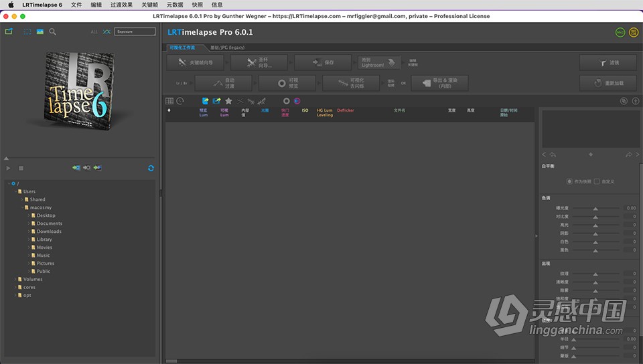Image resolution: width=643 pixels, height=364 pixels.
Task: Click the 重新加载 reload button
Action: click(608, 83)
